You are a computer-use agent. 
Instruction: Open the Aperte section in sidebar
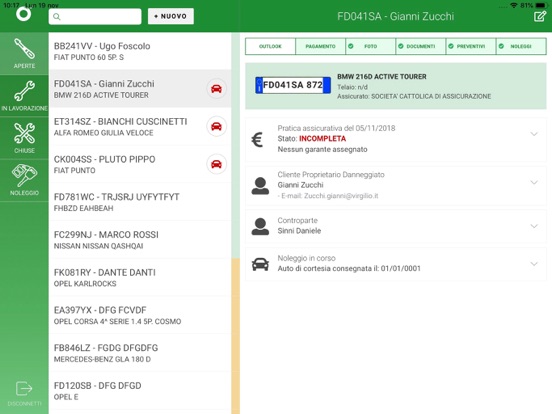(x=24, y=54)
